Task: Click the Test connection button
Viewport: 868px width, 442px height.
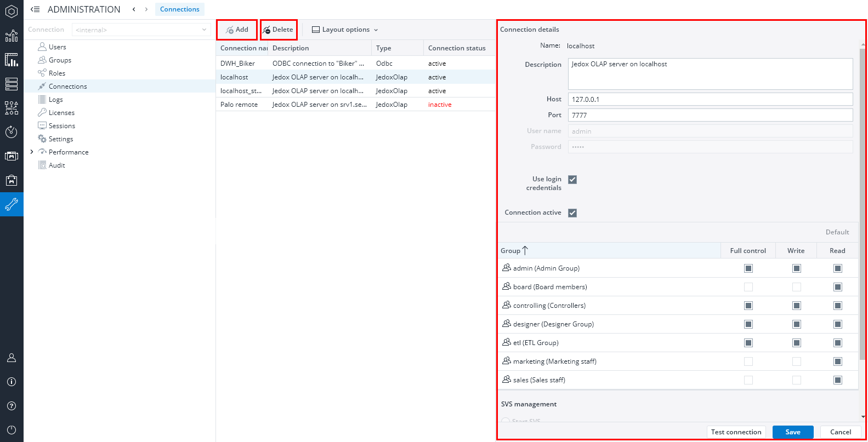Action: click(x=736, y=432)
